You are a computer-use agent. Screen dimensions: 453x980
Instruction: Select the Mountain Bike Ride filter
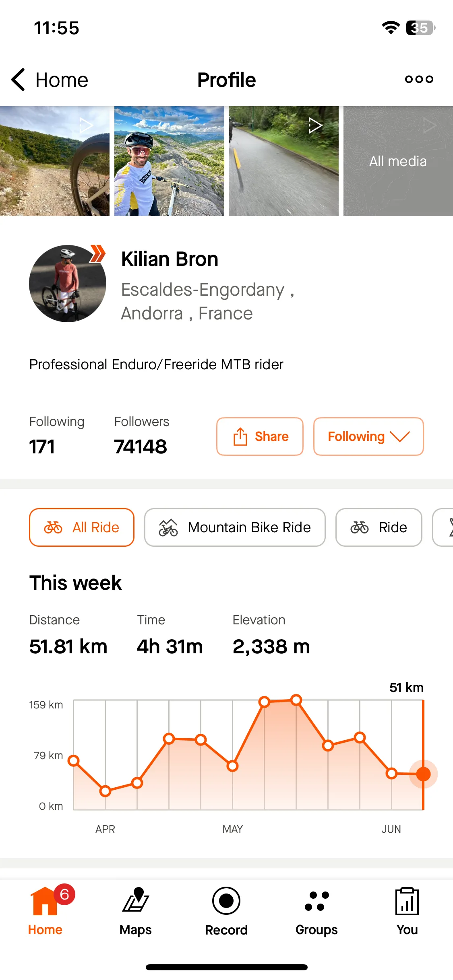point(235,527)
